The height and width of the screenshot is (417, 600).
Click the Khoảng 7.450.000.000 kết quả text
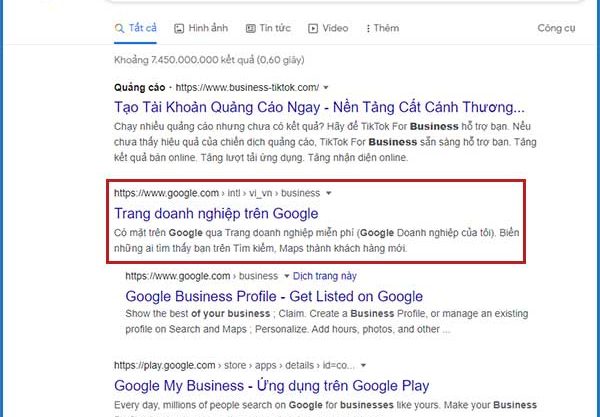[x=209, y=60]
